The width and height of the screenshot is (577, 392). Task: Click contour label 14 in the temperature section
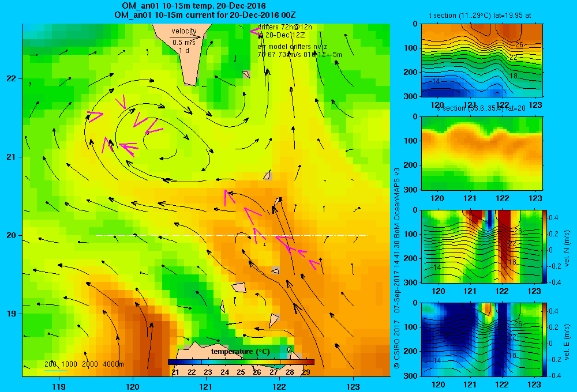(x=436, y=81)
